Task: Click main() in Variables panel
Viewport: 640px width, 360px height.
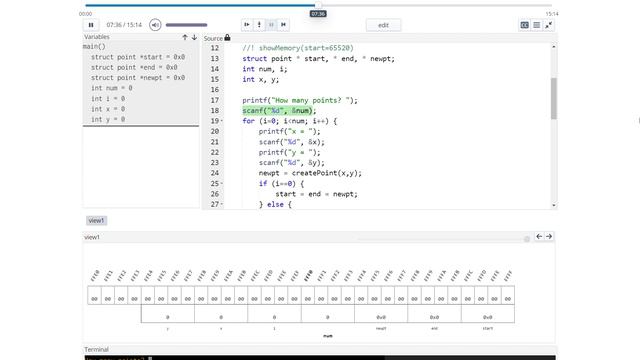Action: tap(94, 46)
